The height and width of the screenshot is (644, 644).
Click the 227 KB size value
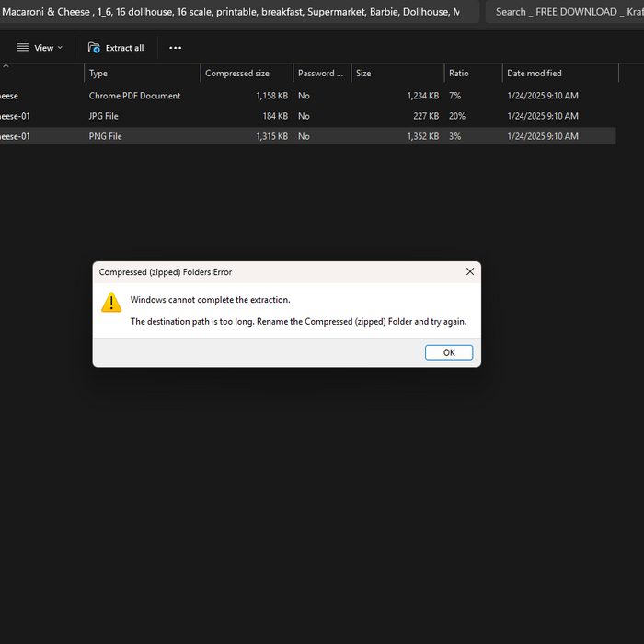point(426,116)
